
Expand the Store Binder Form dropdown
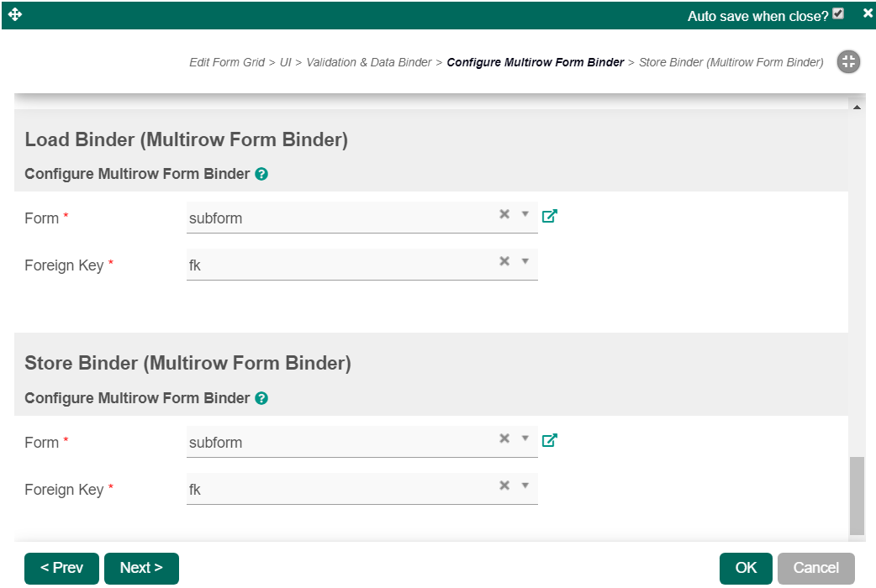coord(525,438)
